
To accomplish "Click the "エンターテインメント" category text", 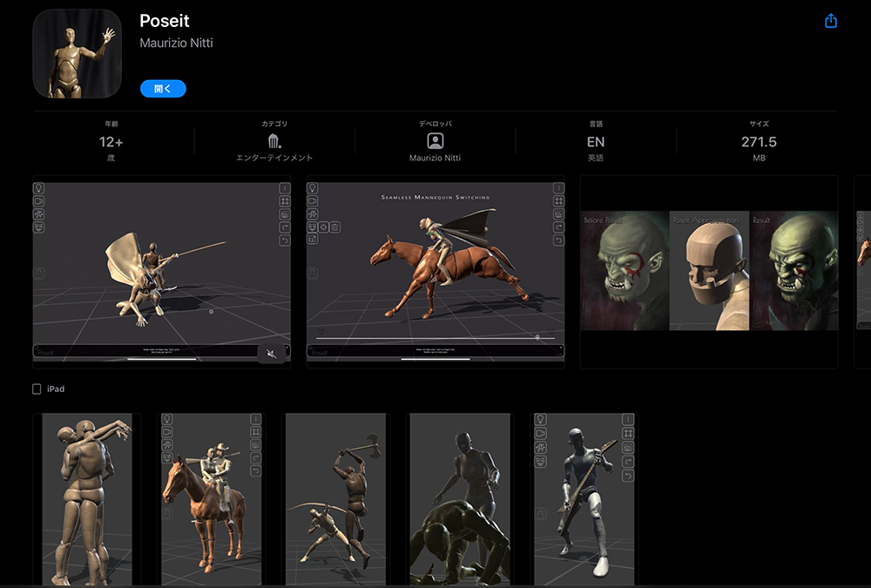I will [x=274, y=158].
